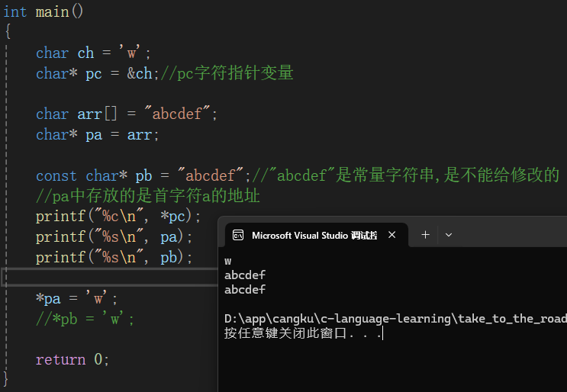Select the Microsoft Visual Studio terminal tab
This screenshot has width=567, height=392.
click(317, 235)
